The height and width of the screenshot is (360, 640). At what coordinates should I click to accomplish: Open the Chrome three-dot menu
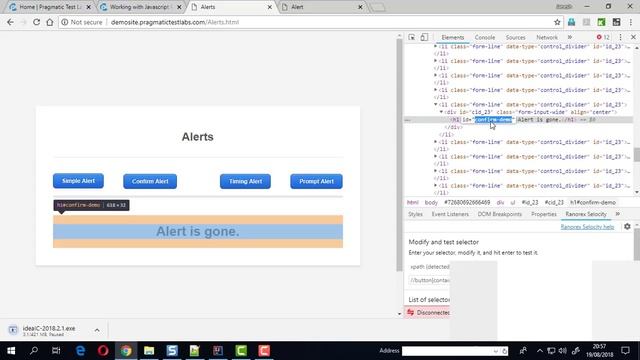[x=631, y=22]
